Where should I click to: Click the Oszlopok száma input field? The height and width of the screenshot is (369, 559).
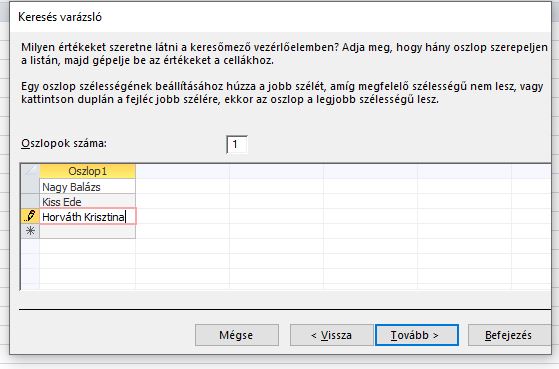pyautogui.click(x=237, y=144)
